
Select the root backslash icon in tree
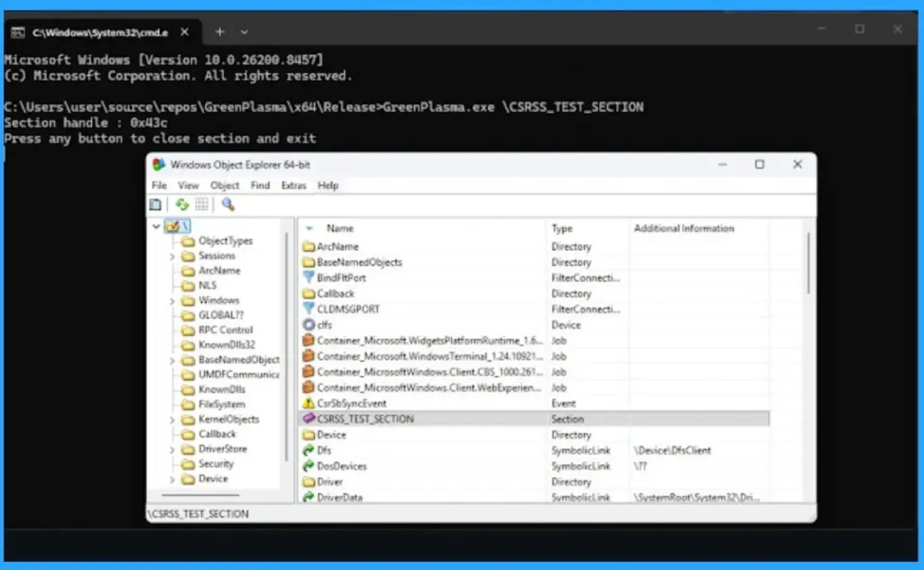[x=172, y=226]
